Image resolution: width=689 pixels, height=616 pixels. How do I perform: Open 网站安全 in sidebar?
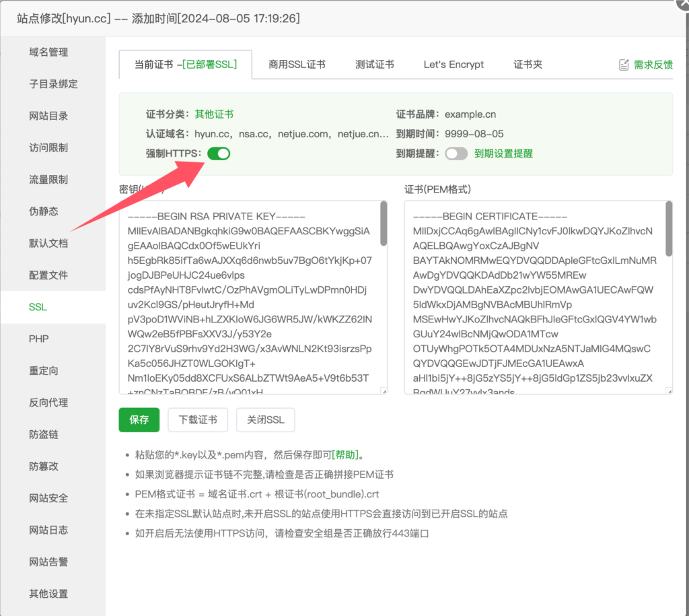point(48,499)
